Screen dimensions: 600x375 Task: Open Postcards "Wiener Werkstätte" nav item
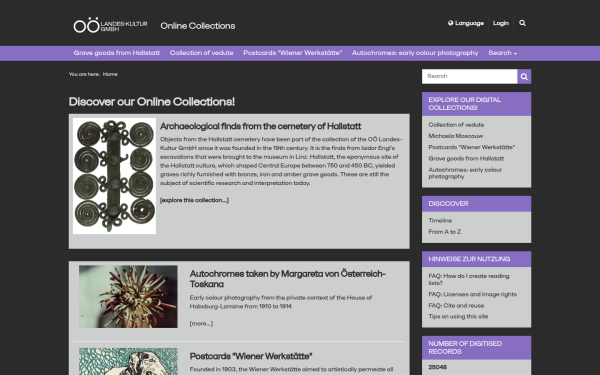tap(292, 53)
